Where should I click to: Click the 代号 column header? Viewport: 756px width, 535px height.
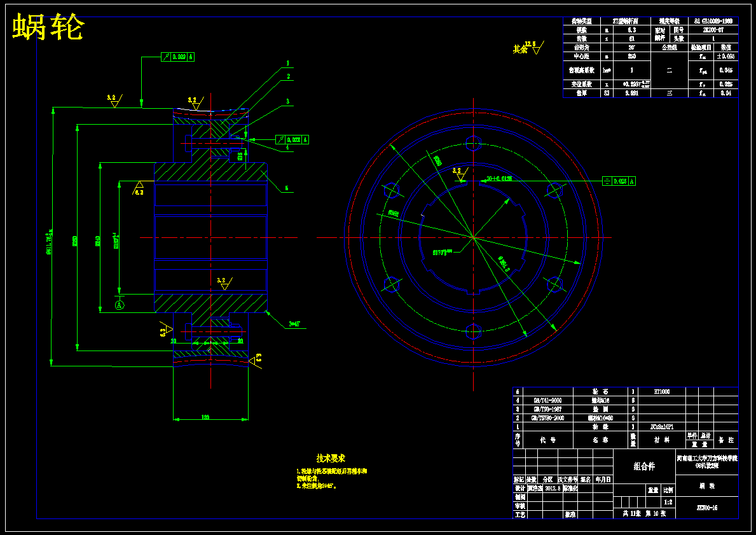pos(547,440)
